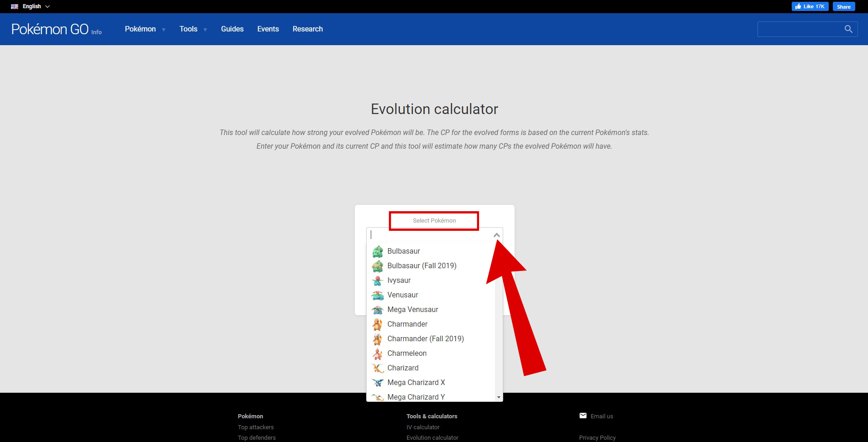Select Bulbasaur from the list
The width and height of the screenshot is (868, 442).
pos(431,251)
